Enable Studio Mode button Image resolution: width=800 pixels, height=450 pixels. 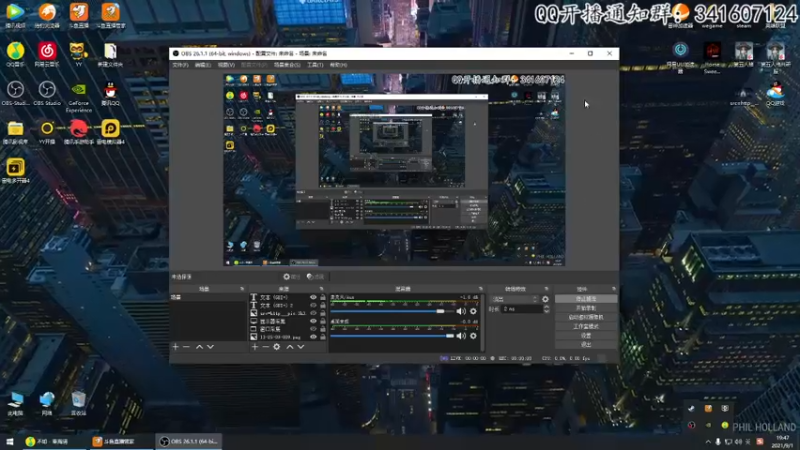tap(586, 327)
